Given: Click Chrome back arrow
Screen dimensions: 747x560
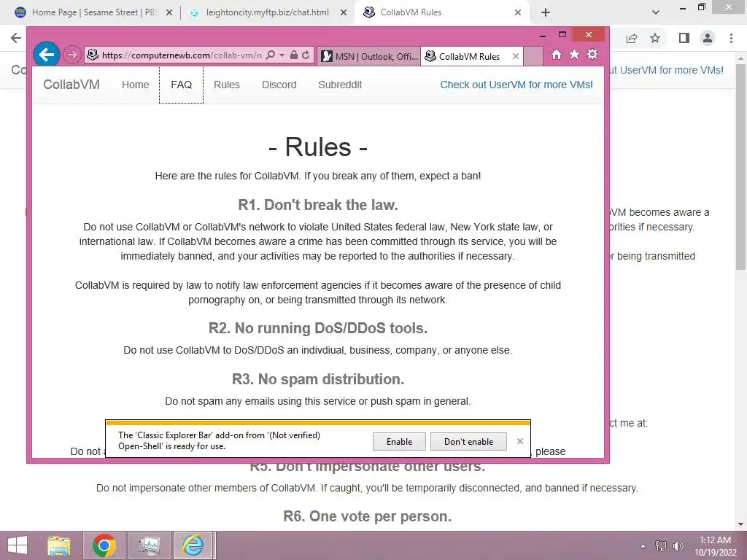Looking at the screenshot, I should click(16, 38).
